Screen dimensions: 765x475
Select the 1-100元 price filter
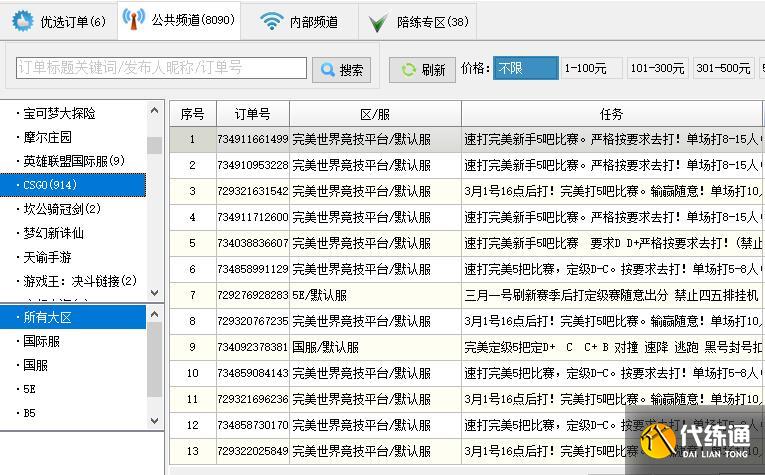click(x=591, y=68)
